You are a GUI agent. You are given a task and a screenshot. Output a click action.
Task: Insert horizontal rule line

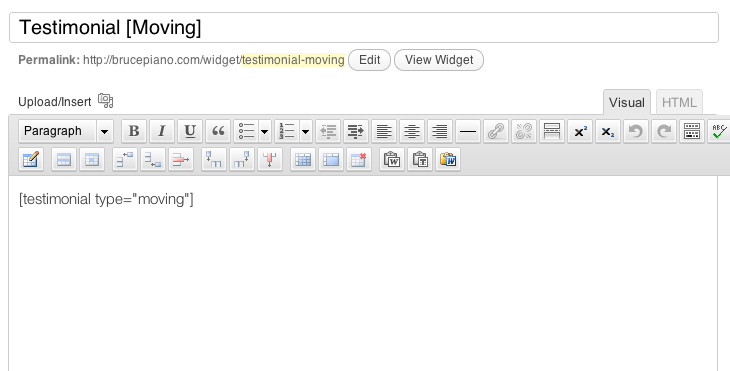(x=467, y=131)
